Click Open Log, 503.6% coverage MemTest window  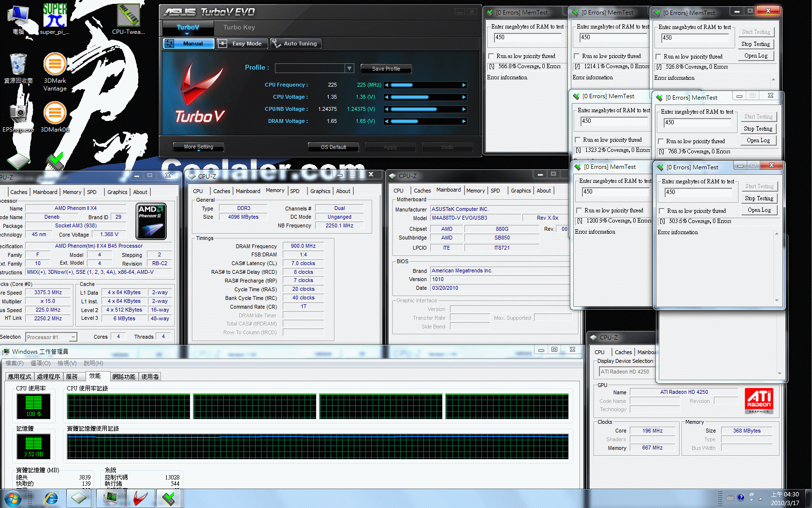(759, 210)
